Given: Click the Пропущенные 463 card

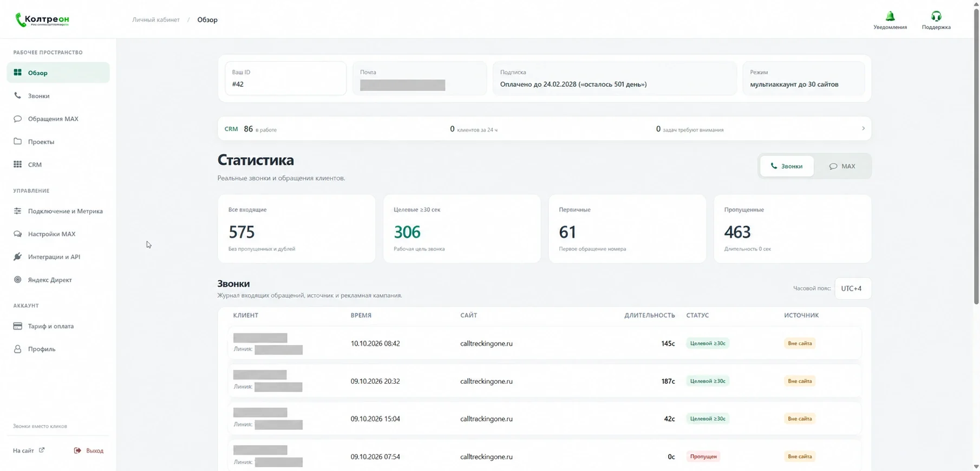Looking at the screenshot, I should pyautogui.click(x=793, y=229).
